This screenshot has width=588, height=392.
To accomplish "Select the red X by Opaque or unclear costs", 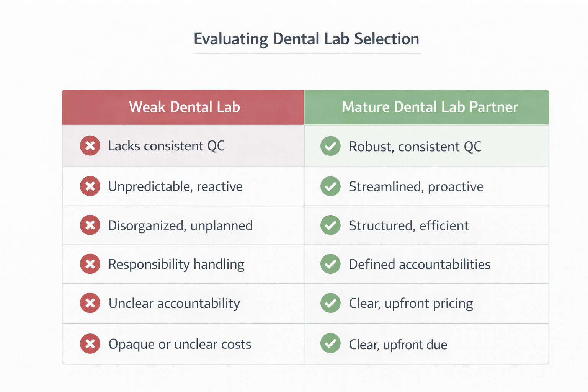I will 90,343.
